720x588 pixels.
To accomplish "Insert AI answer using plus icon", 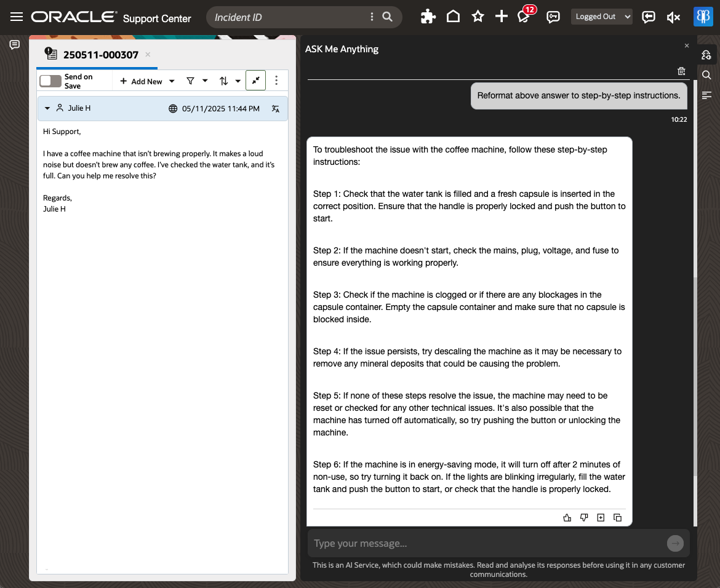I will click(x=601, y=517).
